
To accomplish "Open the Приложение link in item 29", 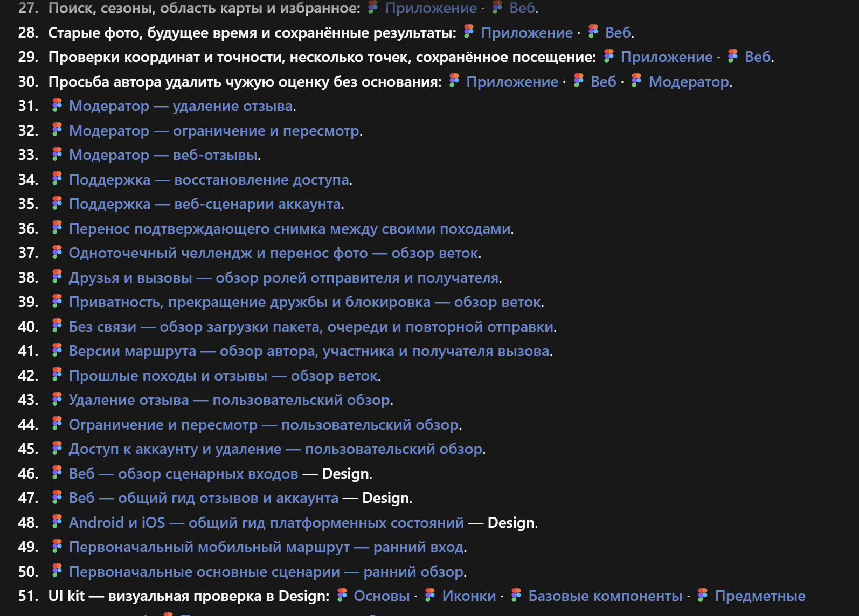I will tap(667, 57).
